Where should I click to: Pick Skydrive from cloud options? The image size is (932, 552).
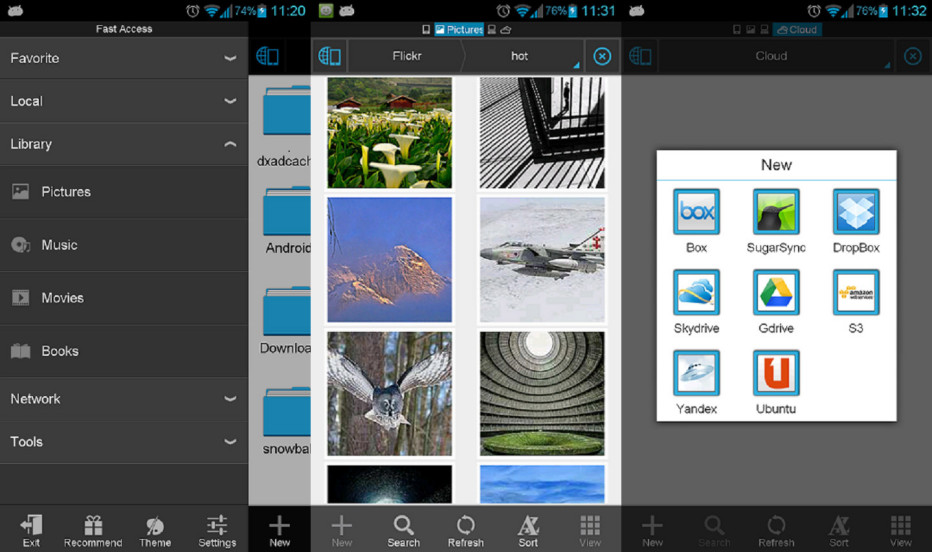696,293
